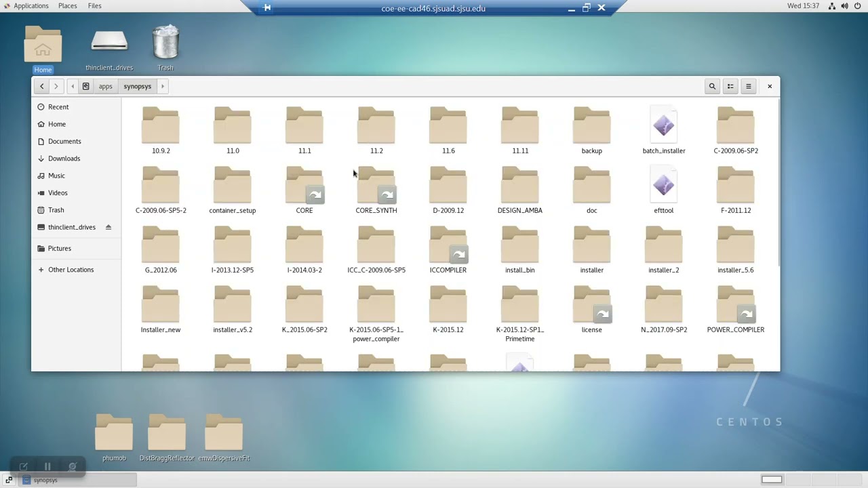
Task: Open Recent in the sidebar
Action: pyautogui.click(x=77, y=107)
